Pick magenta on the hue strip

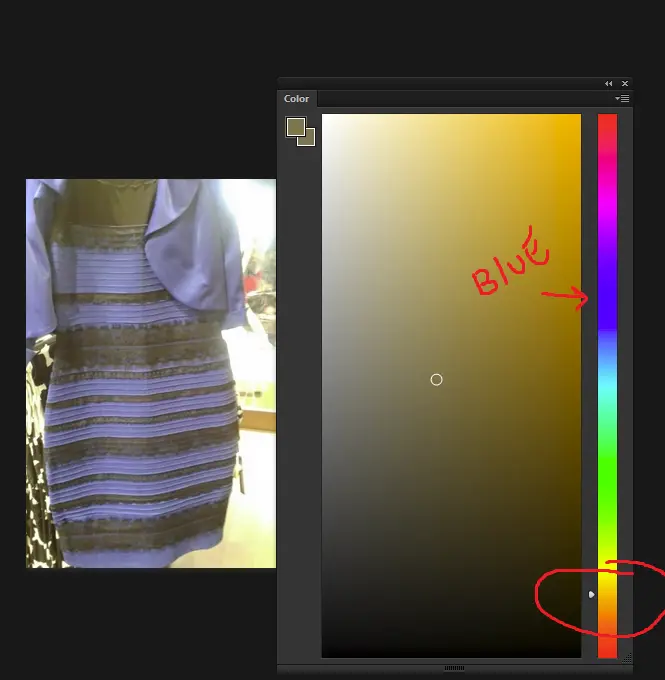607,203
